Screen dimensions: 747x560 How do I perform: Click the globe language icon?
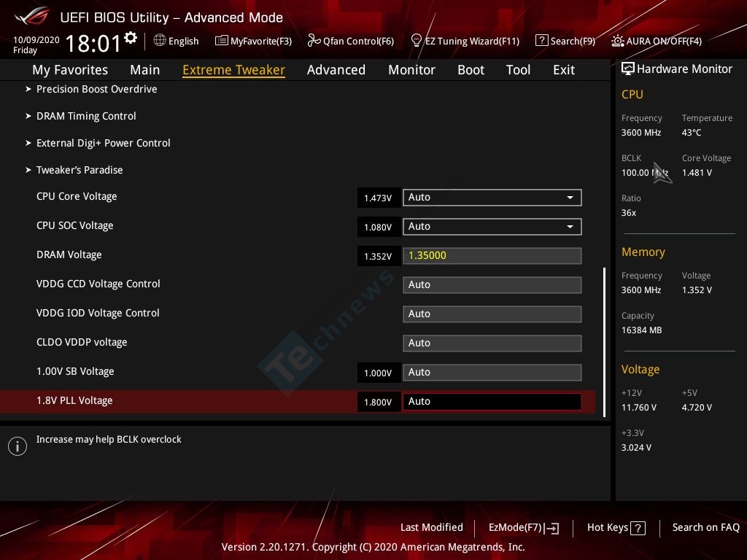click(160, 41)
